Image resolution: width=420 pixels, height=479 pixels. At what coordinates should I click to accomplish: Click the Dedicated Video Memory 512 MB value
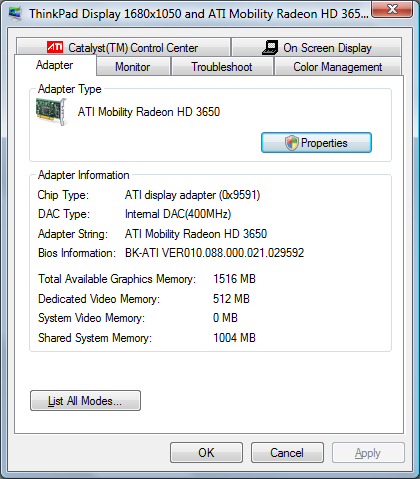coord(231,299)
